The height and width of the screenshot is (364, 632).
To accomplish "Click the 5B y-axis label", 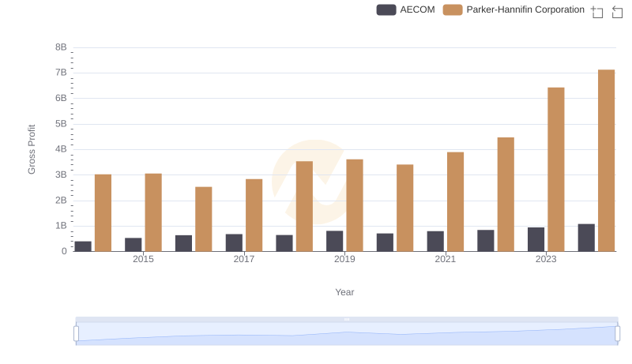I will click(x=61, y=124).
